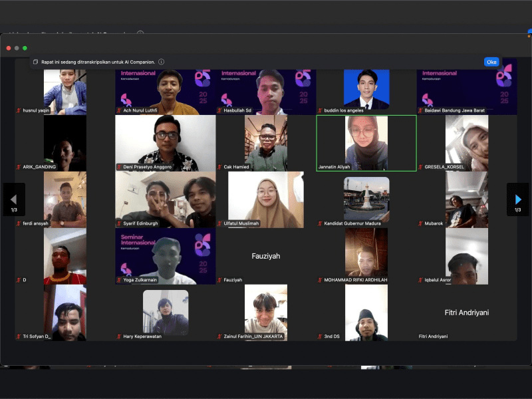Select Fitri Andriyani's tile with no video
Viewport: 532px width, 399px height.
[467, 313]
